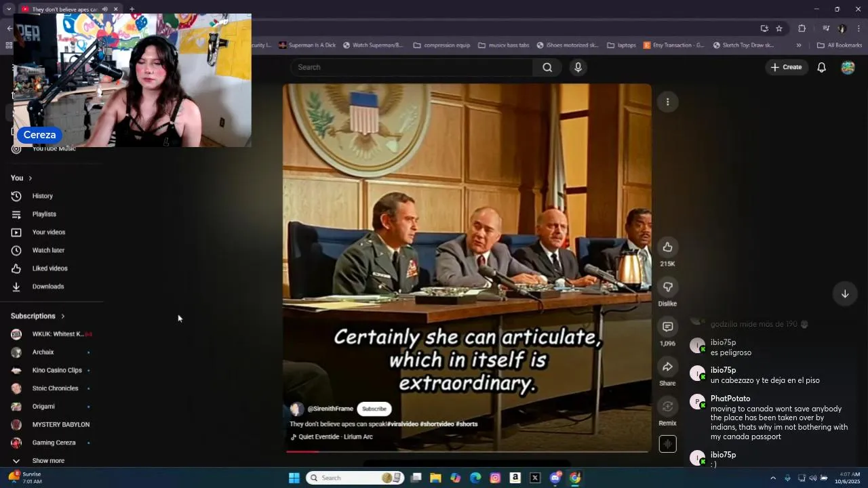Open the tab search dropdown arrow
Viewport: 868px width, 488px height.
[9, 9]
